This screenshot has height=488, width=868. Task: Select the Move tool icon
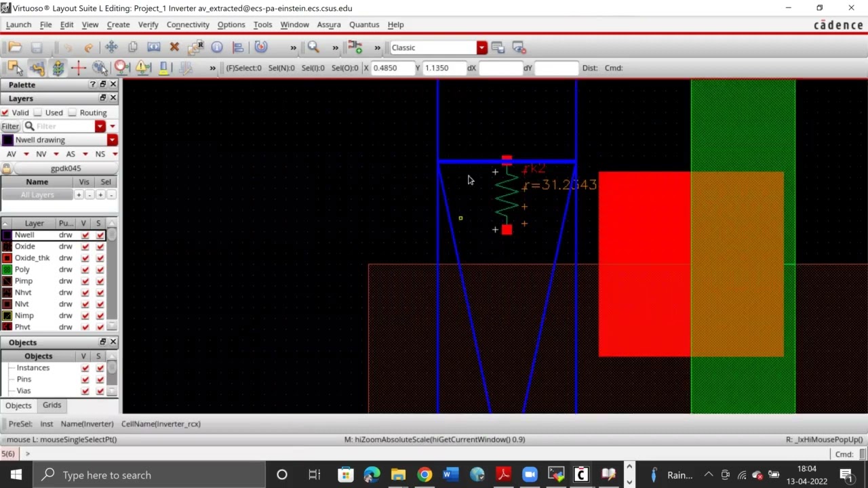click(111, 47)
